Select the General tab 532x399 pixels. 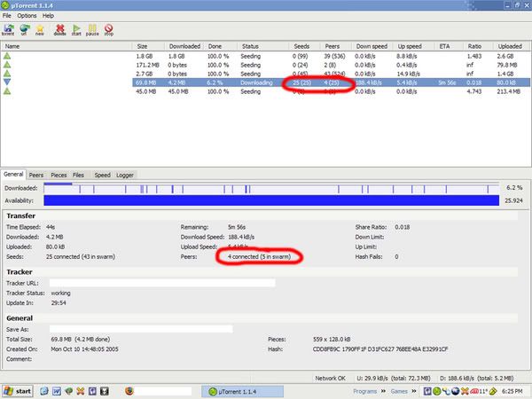13,175
